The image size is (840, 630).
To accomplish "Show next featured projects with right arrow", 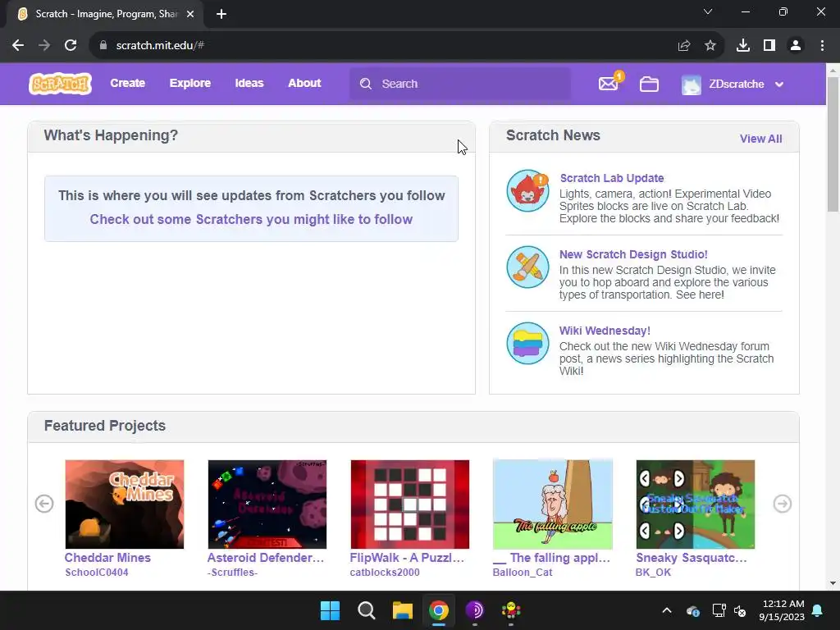I will [782, 504].
